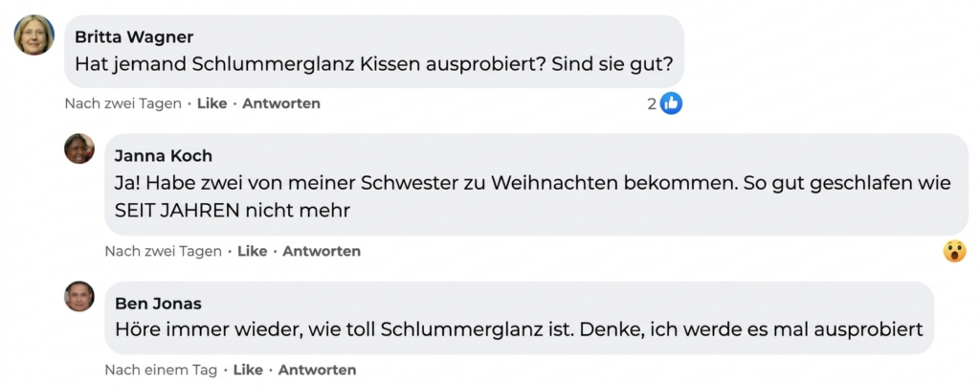Click Britta Wagner's profile picture
This screenshot has width=980, height=386.
coord(34,35)
